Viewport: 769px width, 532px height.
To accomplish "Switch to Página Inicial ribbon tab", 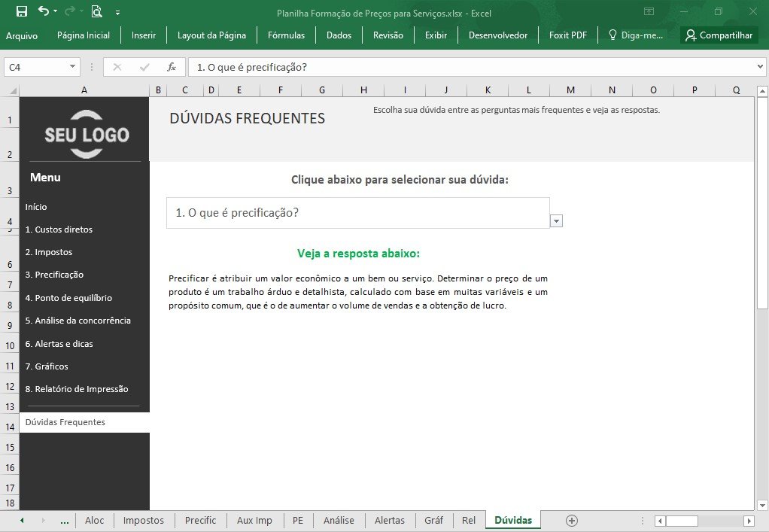I will pos(84,35).
